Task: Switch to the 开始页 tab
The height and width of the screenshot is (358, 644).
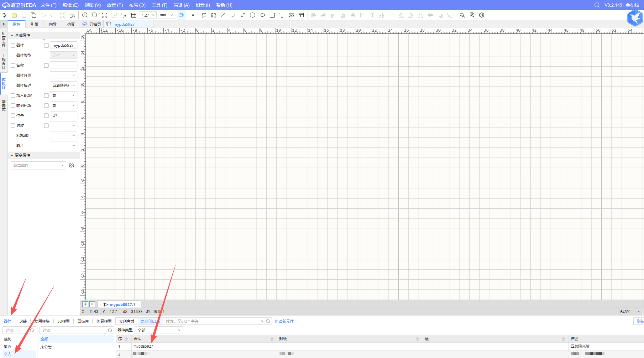Action: coord(92,24)
